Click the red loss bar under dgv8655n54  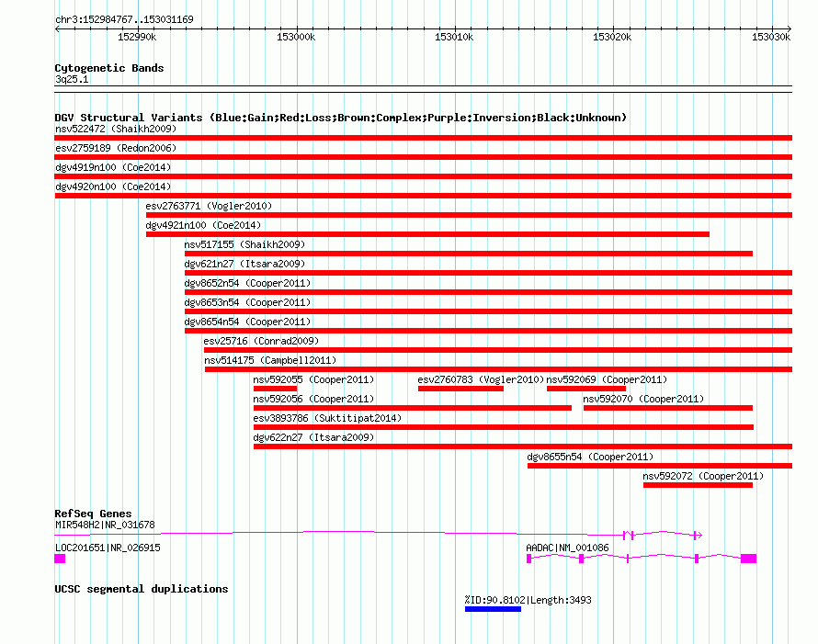click(660, 466)
